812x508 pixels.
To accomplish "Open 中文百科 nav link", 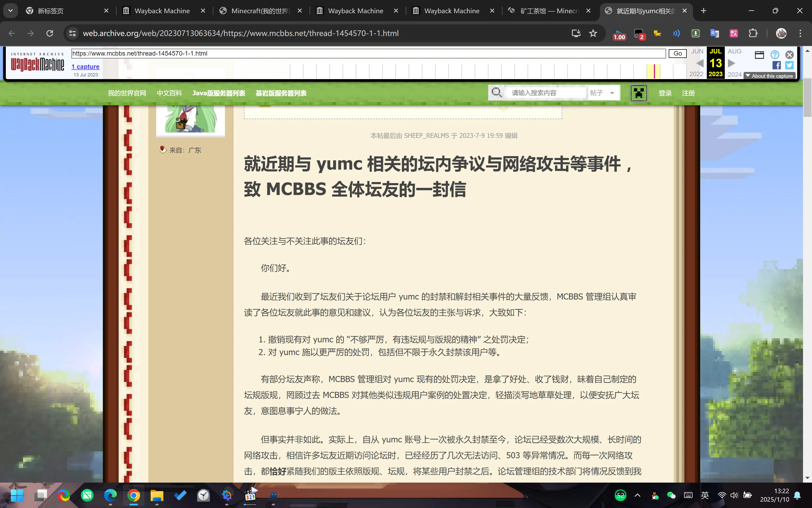I will click(169, 93).
